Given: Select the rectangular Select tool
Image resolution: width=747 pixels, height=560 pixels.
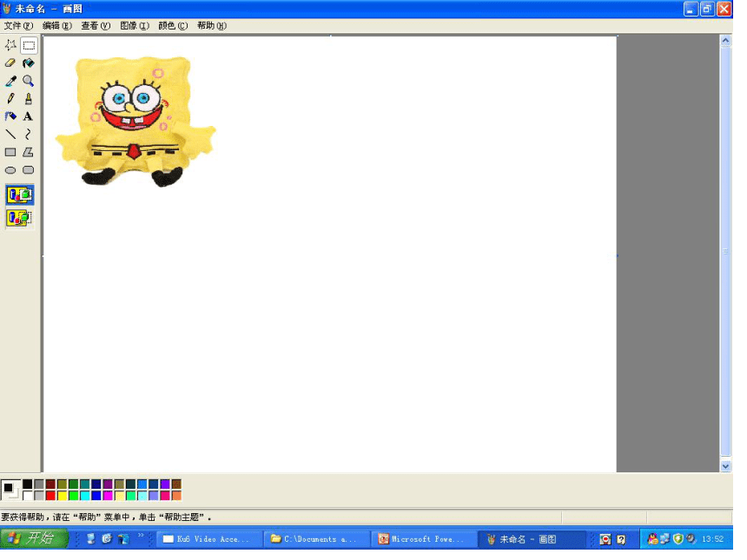Looking at the screenshot, I should (29, 45).
